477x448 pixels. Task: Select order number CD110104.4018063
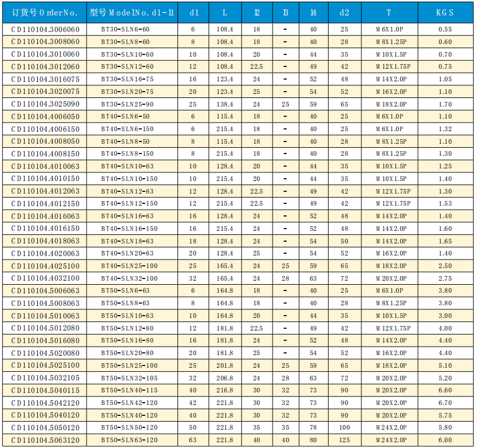[x=45, y=241]
